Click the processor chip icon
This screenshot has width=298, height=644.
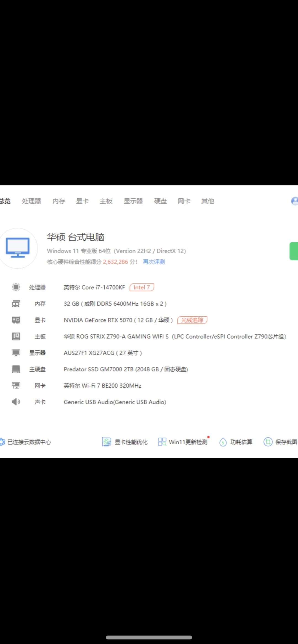pos(16,287)
